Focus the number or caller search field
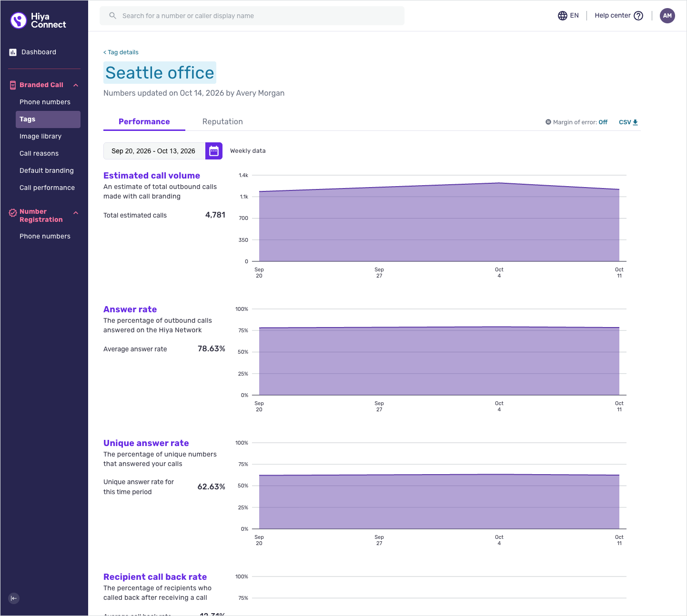Screen dimensions: 687x616 (252, 16)
